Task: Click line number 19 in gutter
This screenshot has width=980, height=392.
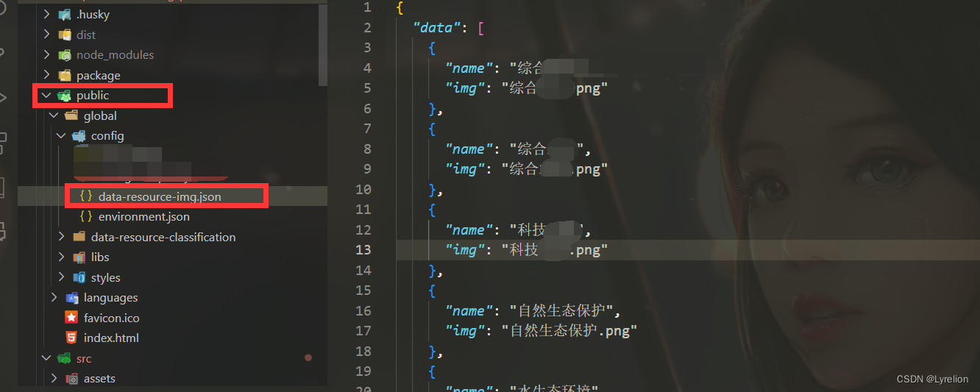Action: pyautogui.click(x=363, y=371)
